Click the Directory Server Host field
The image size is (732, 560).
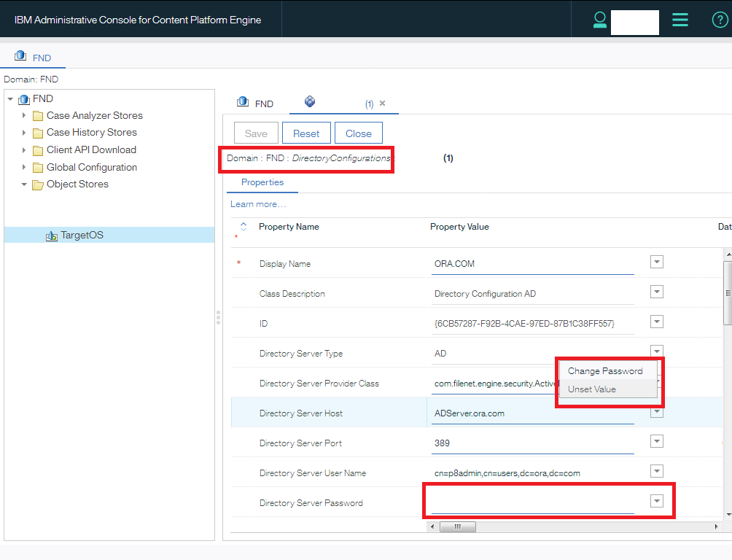[533, 413]
